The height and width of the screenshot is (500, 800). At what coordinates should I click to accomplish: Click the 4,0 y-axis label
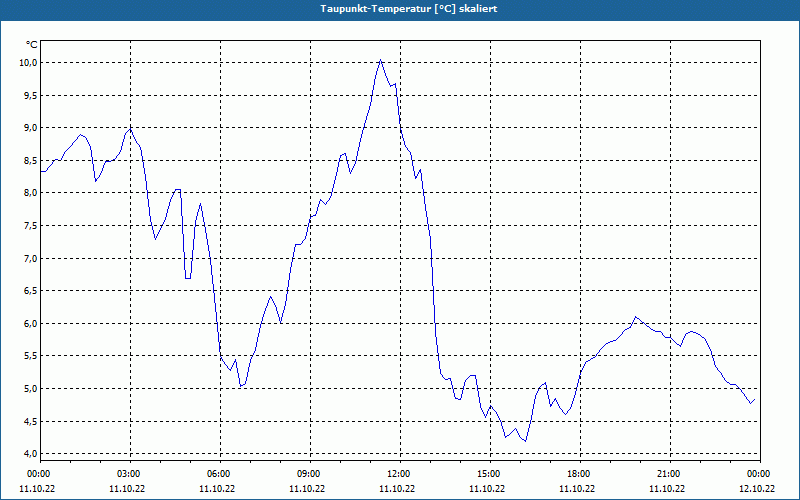point(31,454)
